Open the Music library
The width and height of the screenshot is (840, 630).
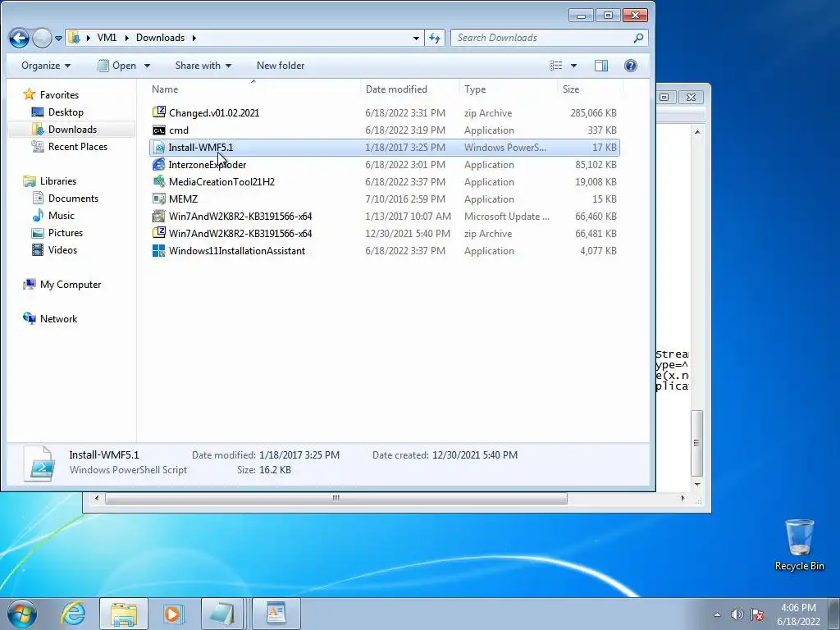tap(61, 216)
